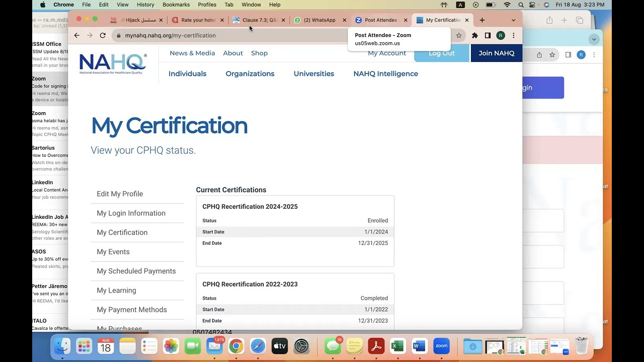
Task: Open FaceTime from the dock
Action: coord(193,346)
